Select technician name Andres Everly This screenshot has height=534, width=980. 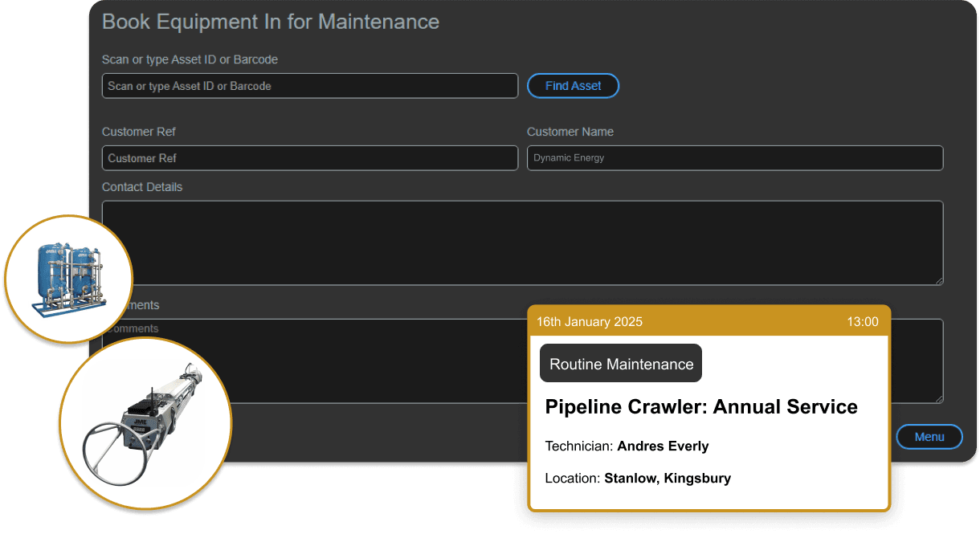point(663,446)
